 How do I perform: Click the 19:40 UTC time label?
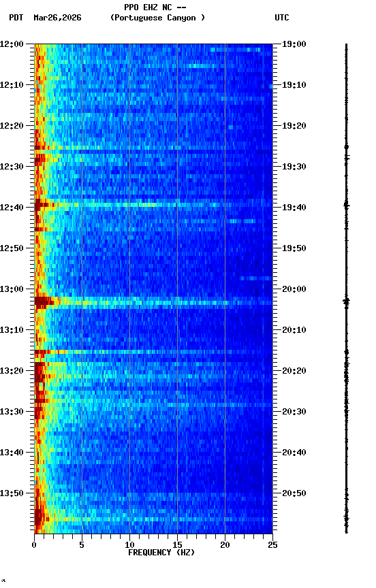point(294,208)
